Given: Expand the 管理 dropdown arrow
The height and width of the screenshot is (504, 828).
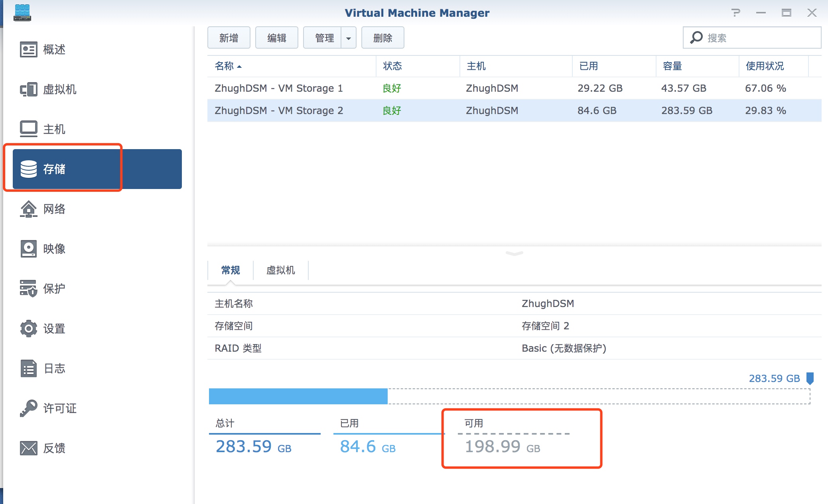Looking at the screenshot, I should click(349, 38).
